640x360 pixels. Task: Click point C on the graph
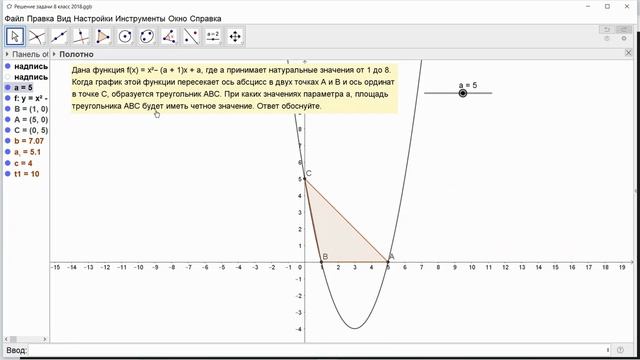(305, 179)
